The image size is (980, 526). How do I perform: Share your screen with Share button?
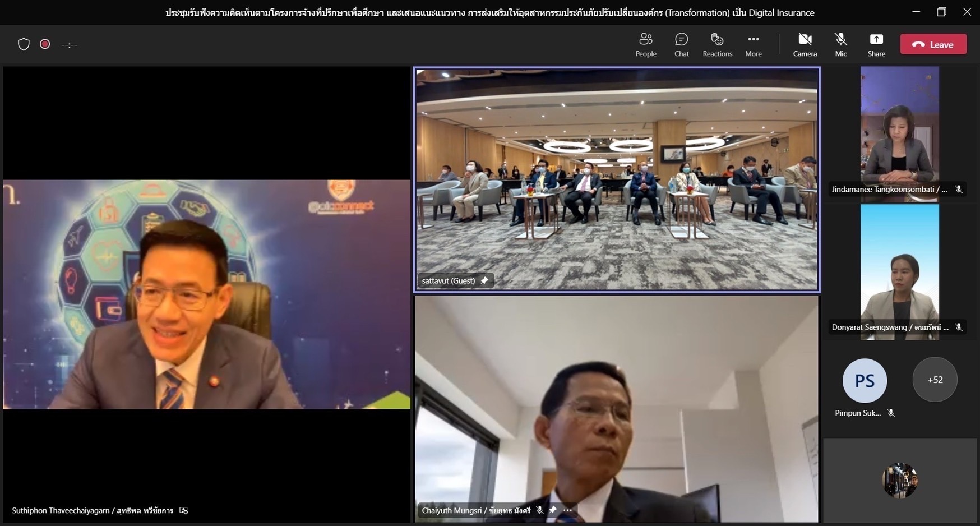876,44
